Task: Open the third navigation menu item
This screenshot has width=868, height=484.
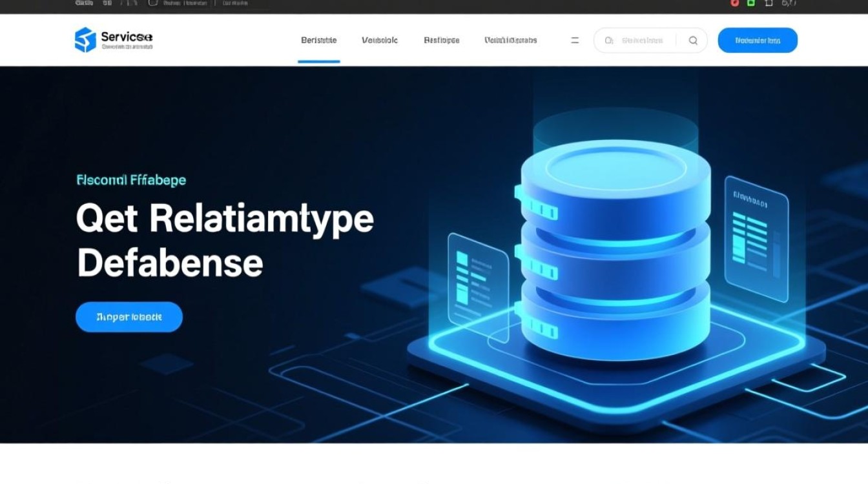Action: [441, 40]
